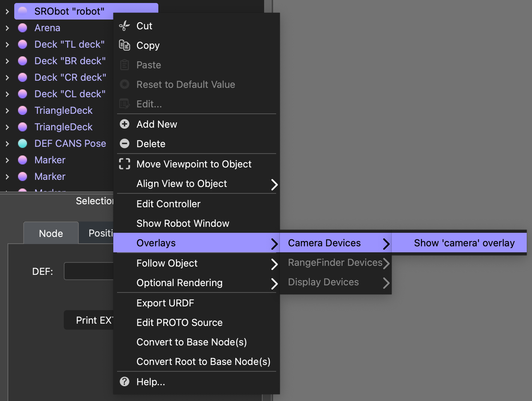Select Overlays in the context menu

[x=156, y=243]
